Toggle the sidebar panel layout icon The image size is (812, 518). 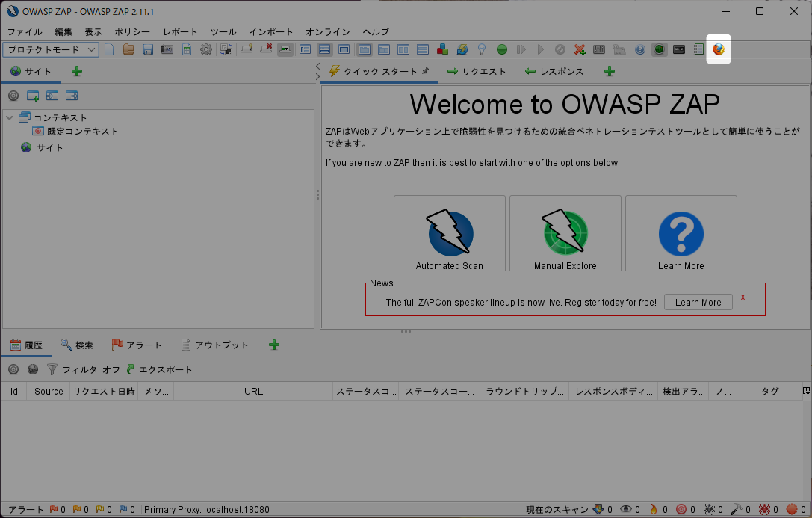coord(305,49)
